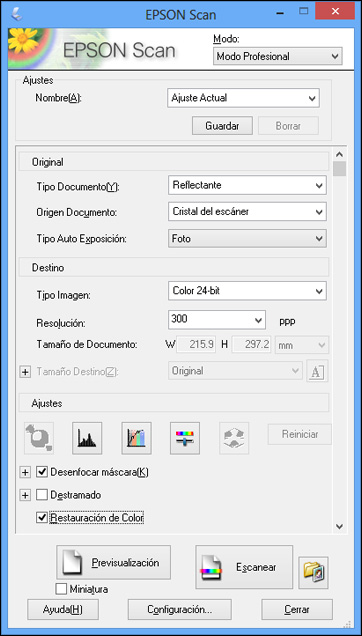Uncheck Desenfocar máscara checkbox
362x636 pixels.
click(41, 472)
